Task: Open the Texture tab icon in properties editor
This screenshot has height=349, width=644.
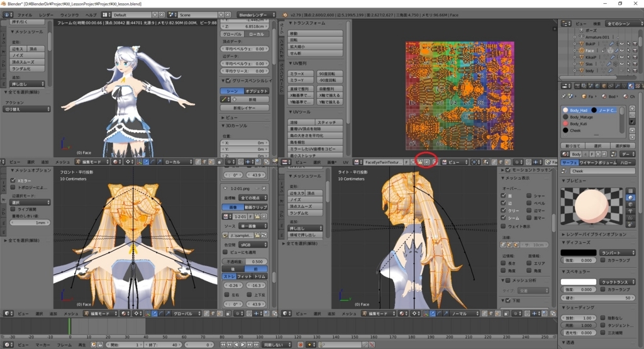Action: coord(637,86)
